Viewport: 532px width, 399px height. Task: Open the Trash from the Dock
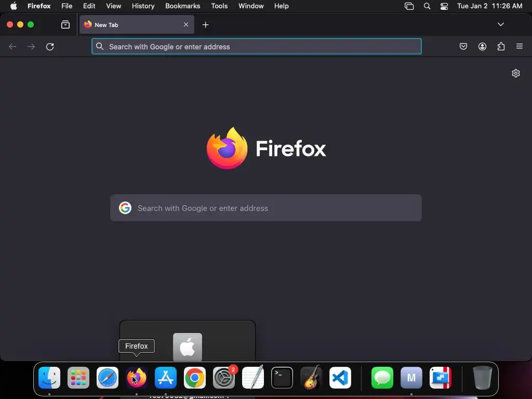tap(483, 378)
